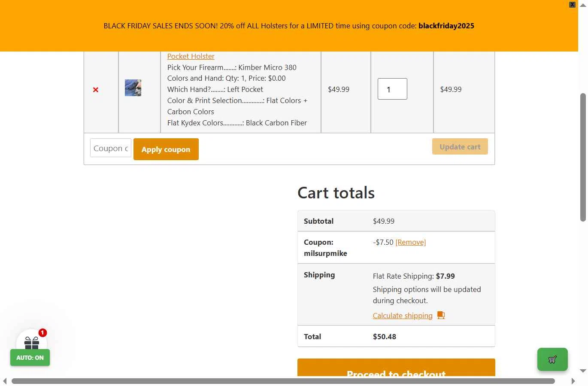This screenshot has height=386, width=588.
Task: Click the left arrow of horizontal scrollbar
Action: tap(5, 381)
